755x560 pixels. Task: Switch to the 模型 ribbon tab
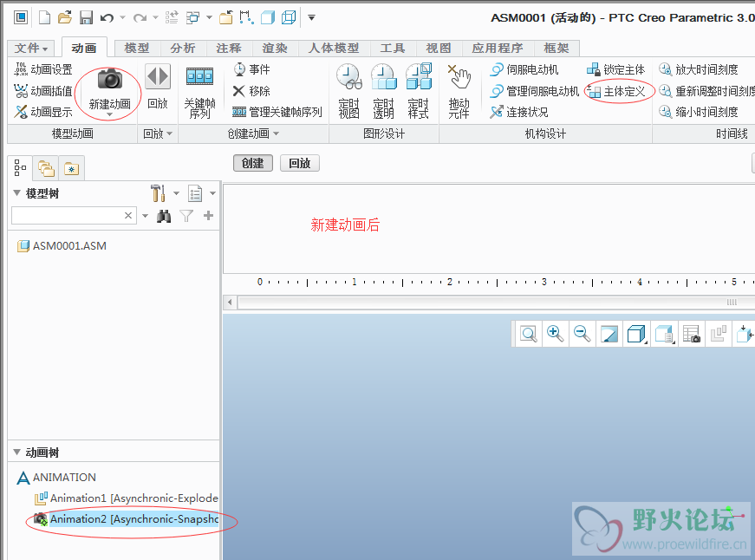click(x=137, y=49)
